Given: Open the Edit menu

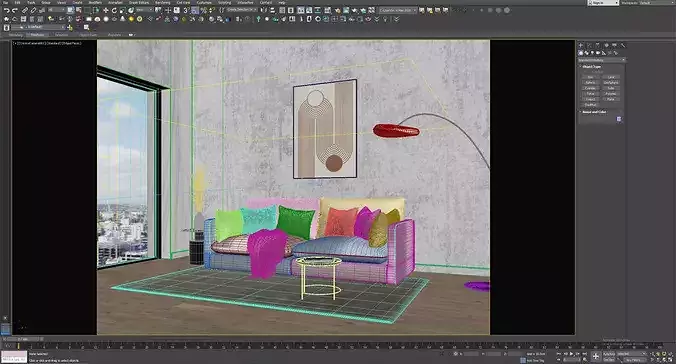Looking at the screenshot, I should tap(18, 3).
